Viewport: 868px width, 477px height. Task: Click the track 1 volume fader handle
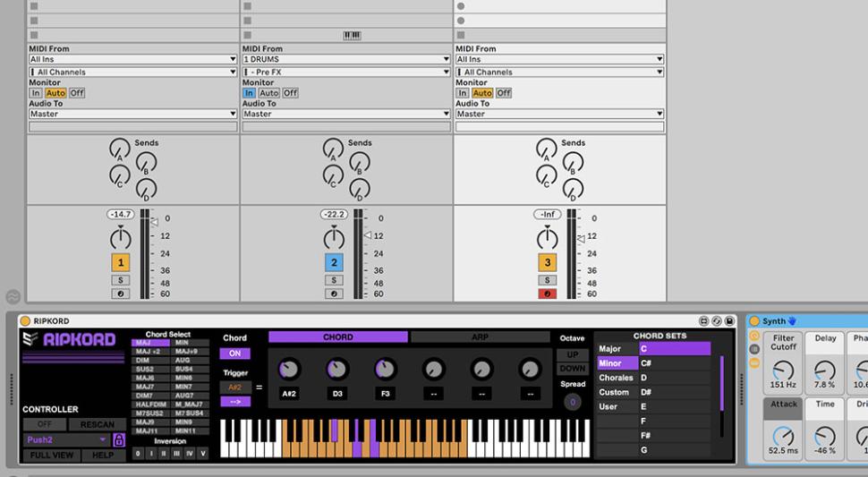tap(155, 222)
